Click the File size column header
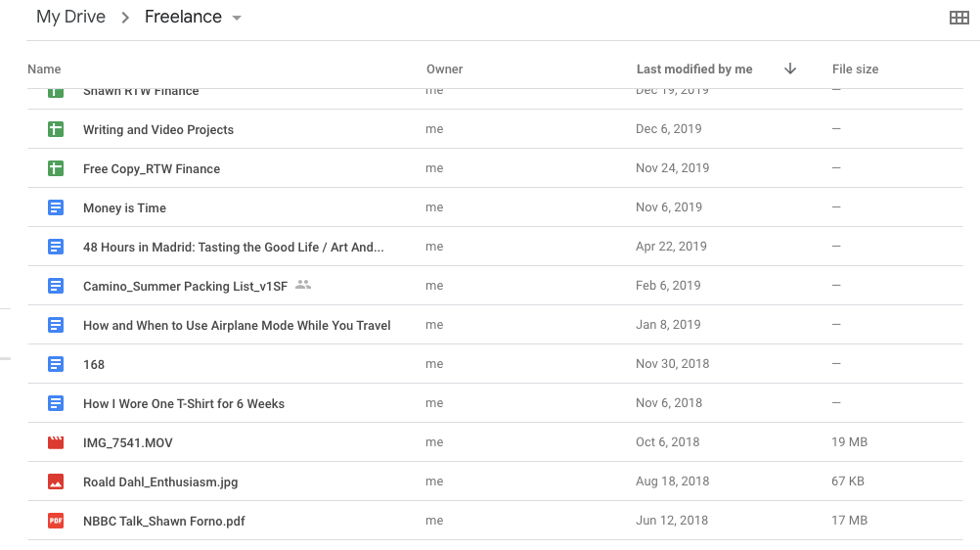980x550 pixels. [855, 69]
